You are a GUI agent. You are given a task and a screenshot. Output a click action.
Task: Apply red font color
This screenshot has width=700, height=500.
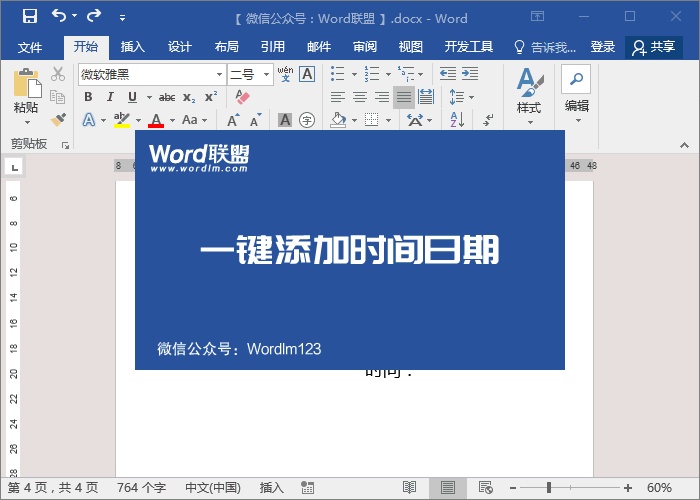coord(156,120)
